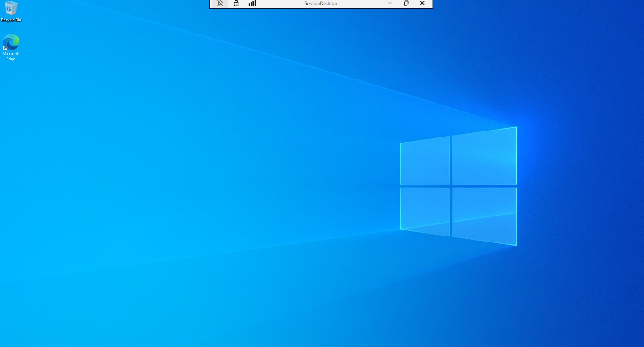The width and height of the screenshot is (644, 347).
Task: Select the Microsoft Edge desktop shortcut icon
Action: [11, 42]
